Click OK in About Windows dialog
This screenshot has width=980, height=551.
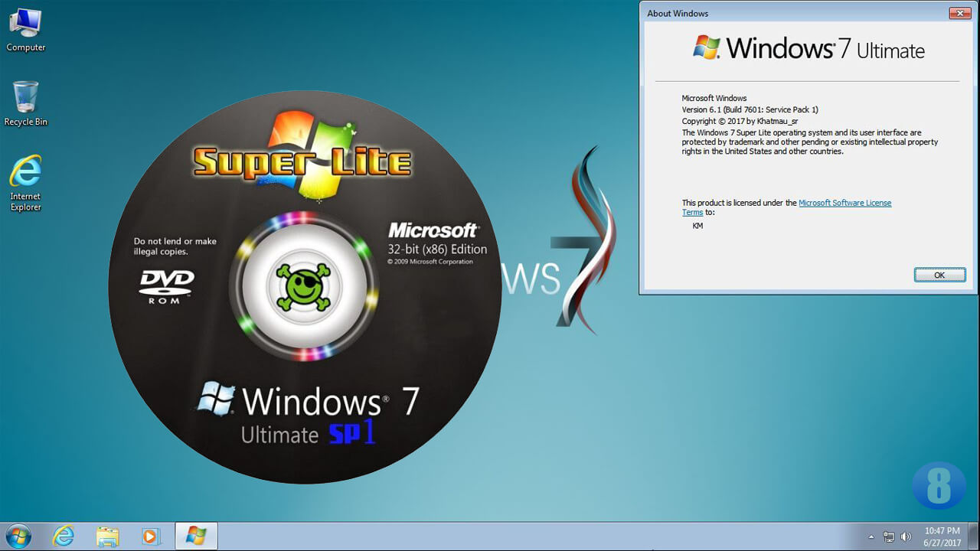[x=939, y=275]
